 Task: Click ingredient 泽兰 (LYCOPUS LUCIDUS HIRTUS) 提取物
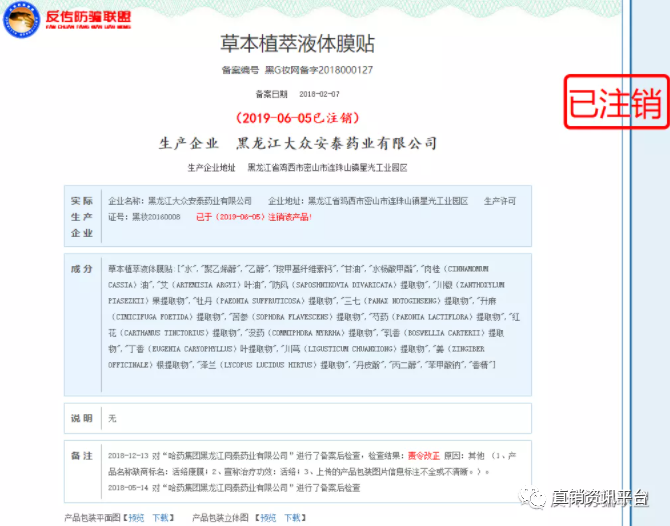tap(270, 365)
